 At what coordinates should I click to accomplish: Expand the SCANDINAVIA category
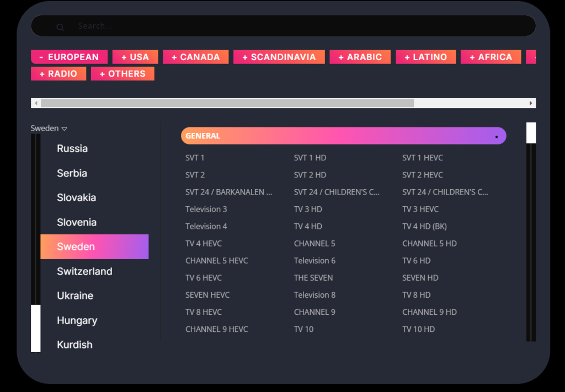click(x=279, y=57)
